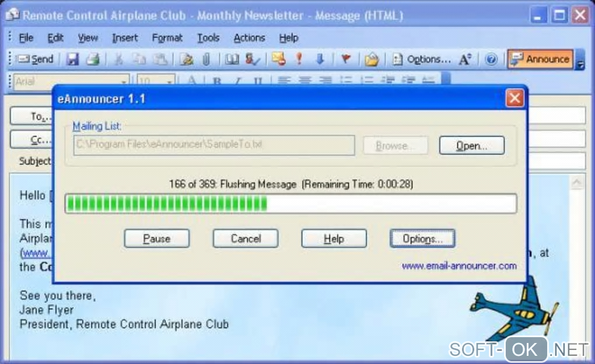Click the font color A icon
Viewport: 595px width, 364px height.
tap(192, 81)
